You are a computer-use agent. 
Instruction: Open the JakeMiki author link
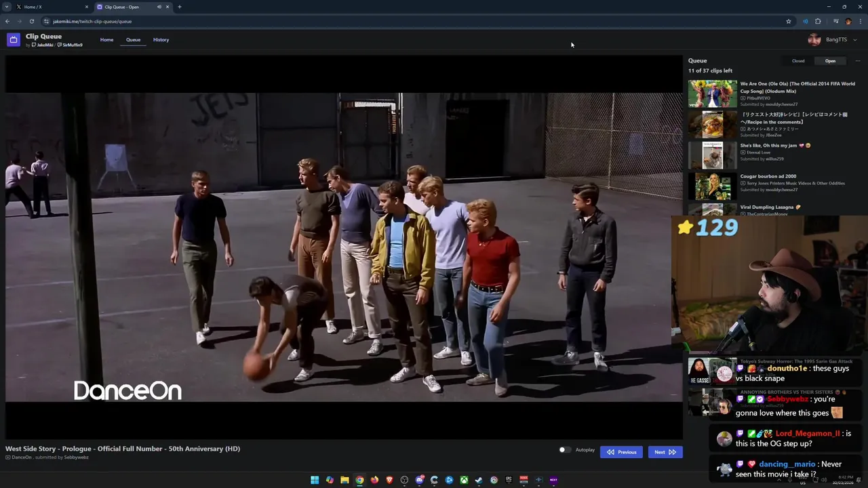42,45
